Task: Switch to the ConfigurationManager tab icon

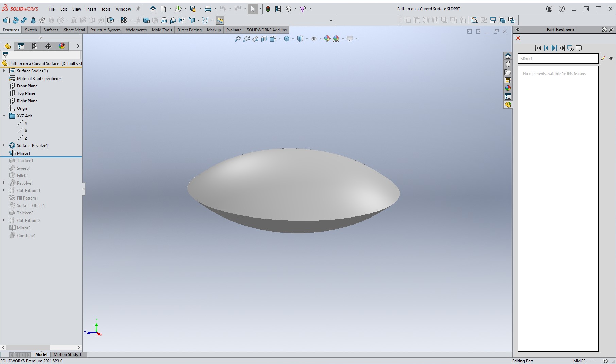Action: [x=35, y=46]
